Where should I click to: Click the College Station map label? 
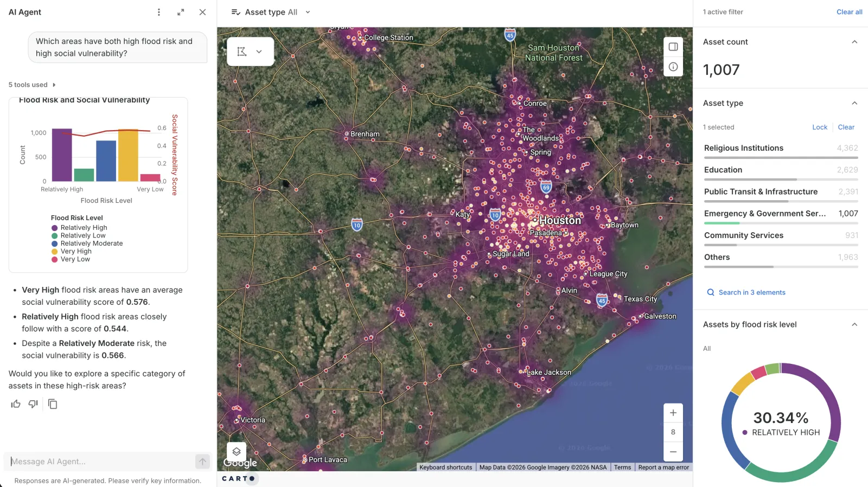coord(388,37)
